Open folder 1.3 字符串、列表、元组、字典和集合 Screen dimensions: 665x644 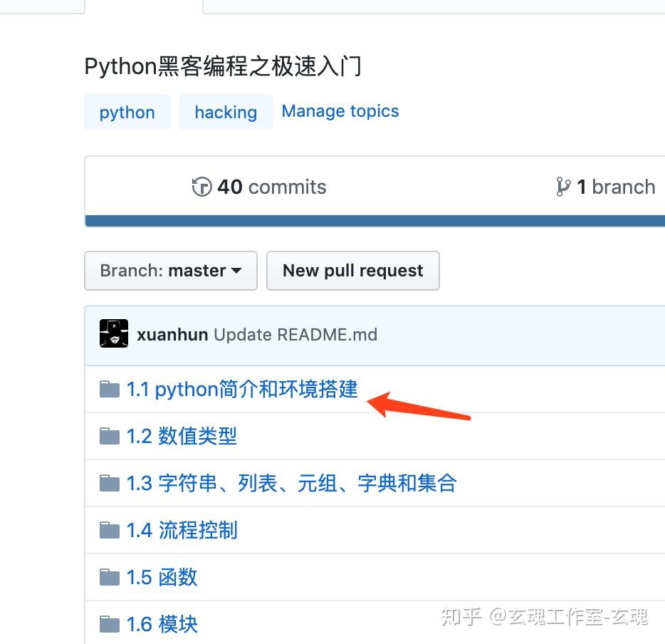[x=292, y=483]
